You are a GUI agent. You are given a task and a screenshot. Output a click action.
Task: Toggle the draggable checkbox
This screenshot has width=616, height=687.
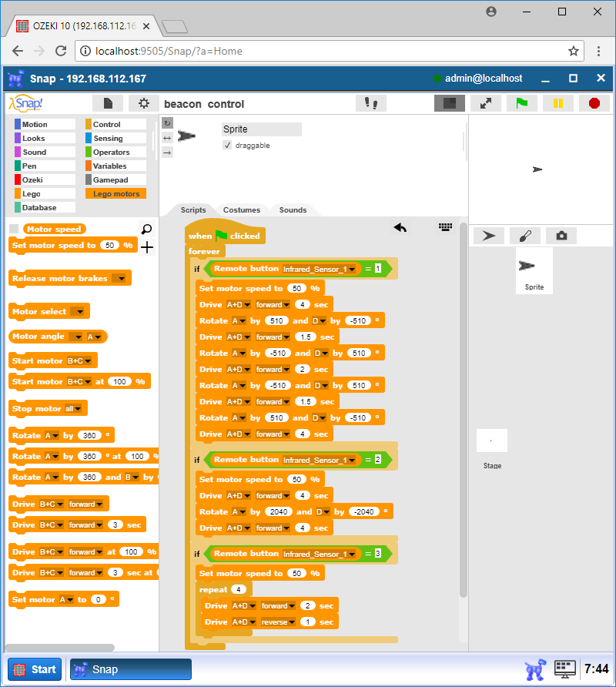pos(227,145)
